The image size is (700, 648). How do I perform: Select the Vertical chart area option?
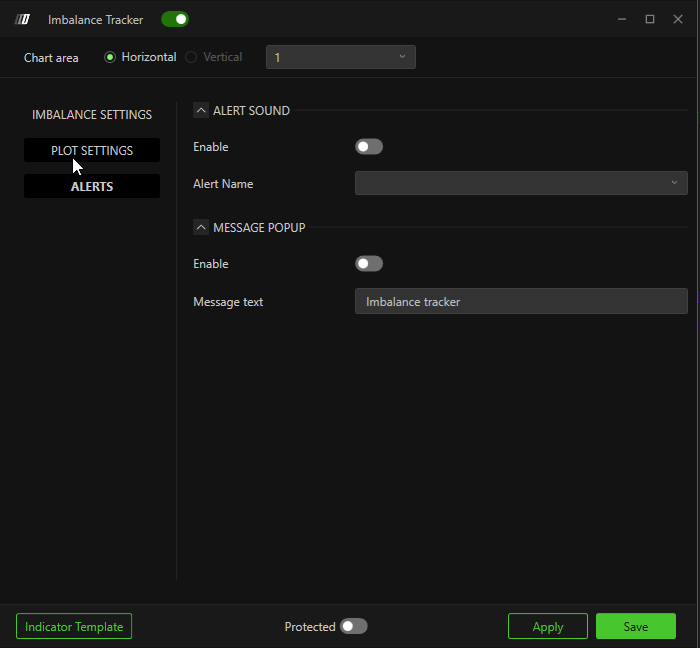191,57
